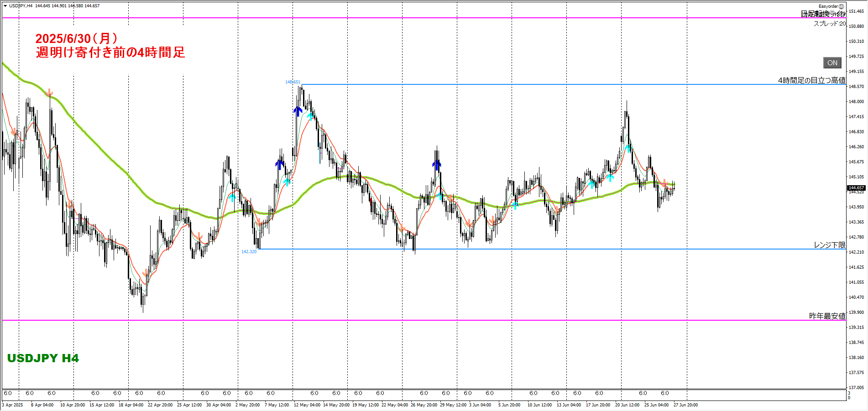Viewport: 868px width, 411px height.
Task: Click the dark blue up arrow under 148.651 peak
Action: (x=298, y=111)
